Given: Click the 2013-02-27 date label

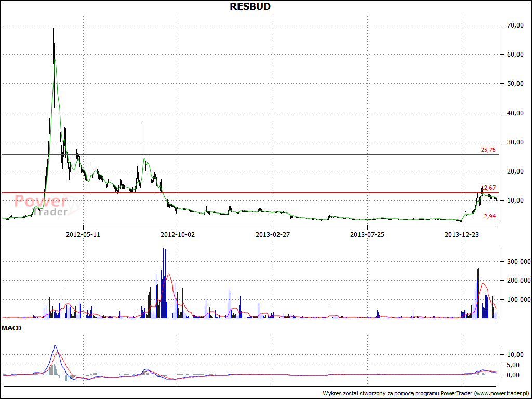Looking at the screenshot, I should click(x=273, y=234).
